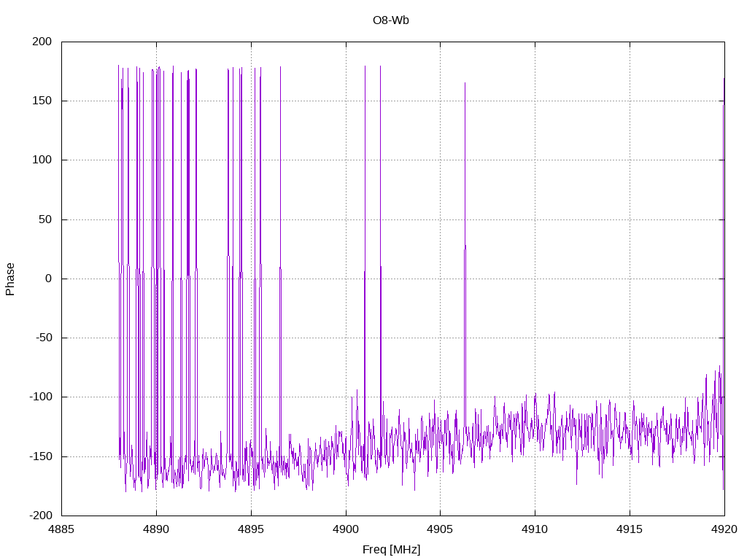Screen dimensions: 747x560
Task: Click the x-axis tick label 4910
Action: click(535, 529)
